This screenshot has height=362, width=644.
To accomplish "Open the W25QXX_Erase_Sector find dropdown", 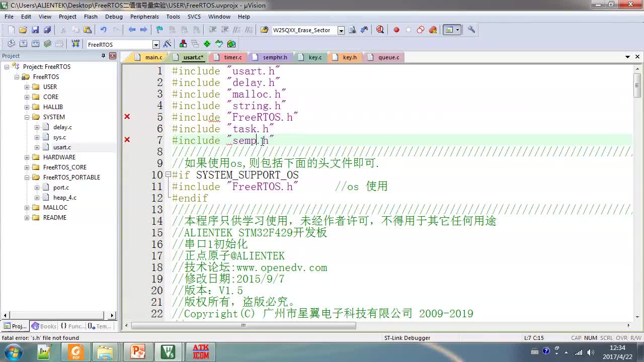I will coord(341,31).
